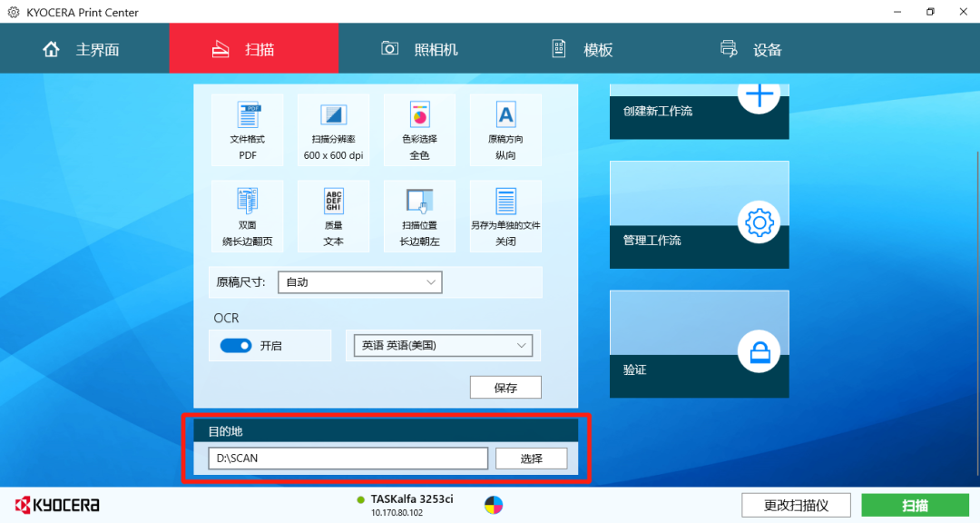
Task: Click 更改扫描仪 to change scanner
Action: point(796,505)
